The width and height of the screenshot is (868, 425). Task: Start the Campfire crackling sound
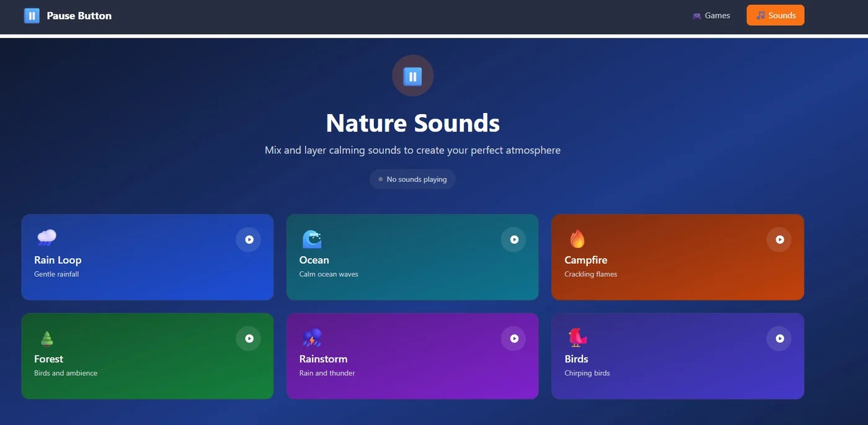point(779,239)
